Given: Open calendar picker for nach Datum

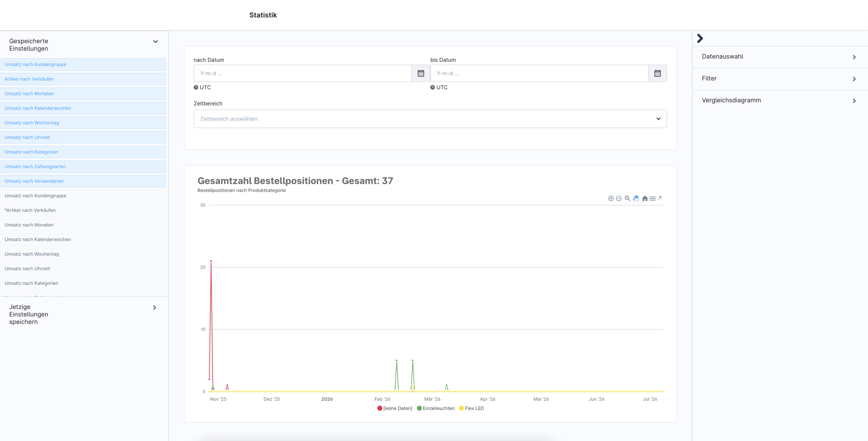Looking at the screenshot, I should click(x=421, y=73).
